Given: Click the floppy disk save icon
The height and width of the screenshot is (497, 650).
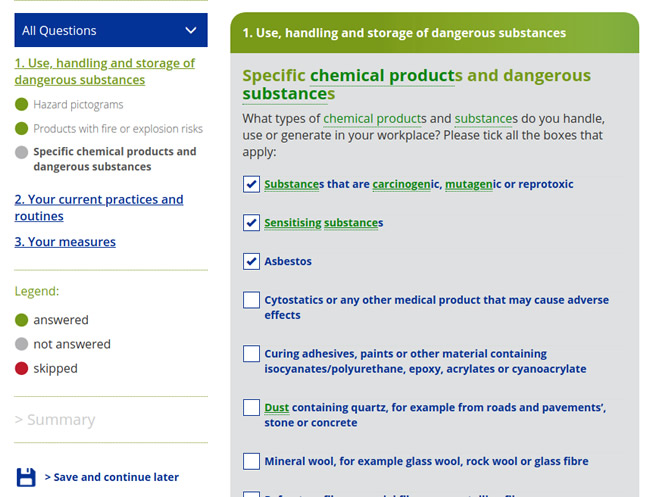Looking at the screenshot, I should (26, 477).
